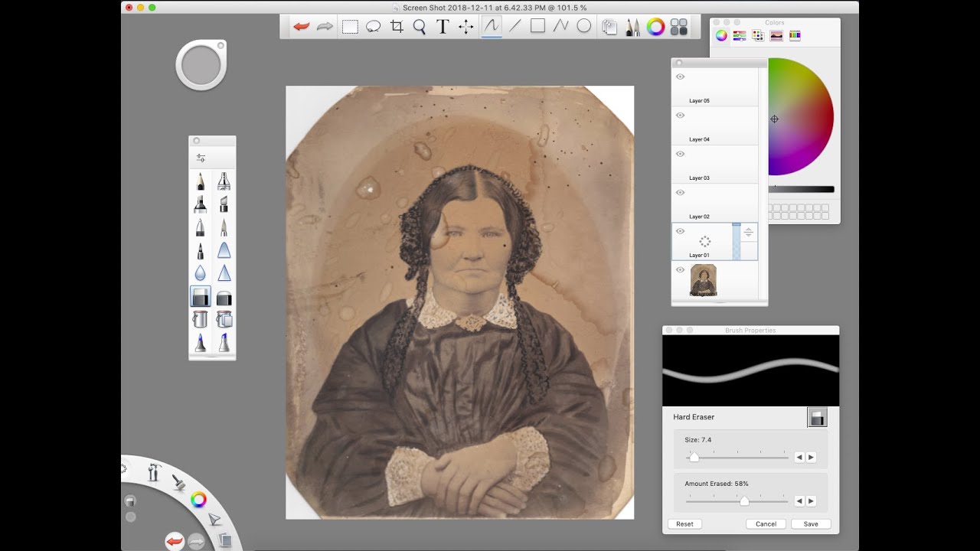The height and width of the screenshot is (551, 980).
Task: Toggle visibility of Layer 04
Action: tap(680, 116)
